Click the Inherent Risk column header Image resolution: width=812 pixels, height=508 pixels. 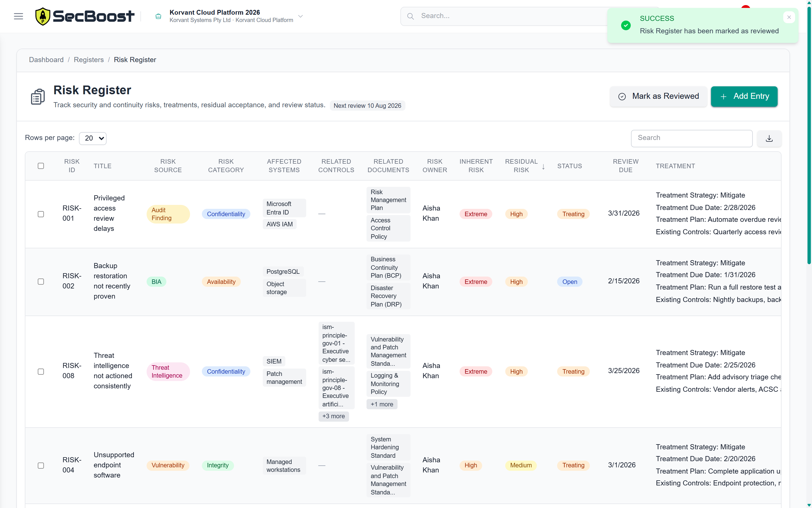coord(476,166)
